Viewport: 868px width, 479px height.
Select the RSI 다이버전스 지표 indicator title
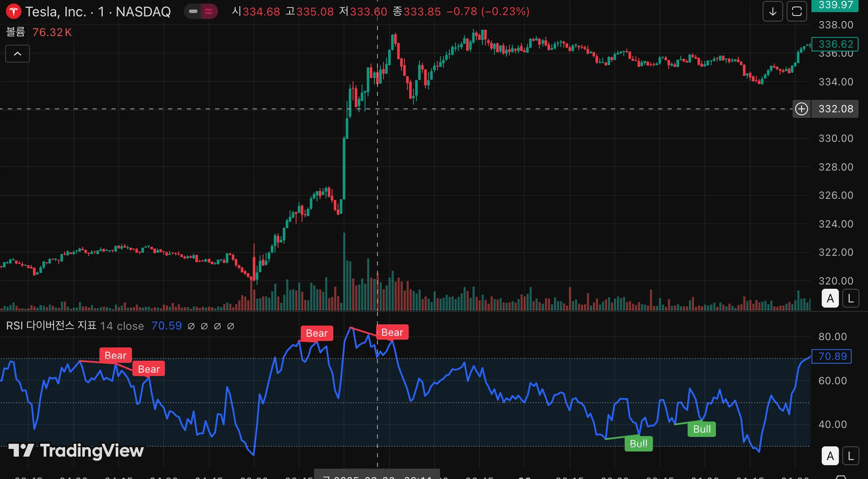51,326
